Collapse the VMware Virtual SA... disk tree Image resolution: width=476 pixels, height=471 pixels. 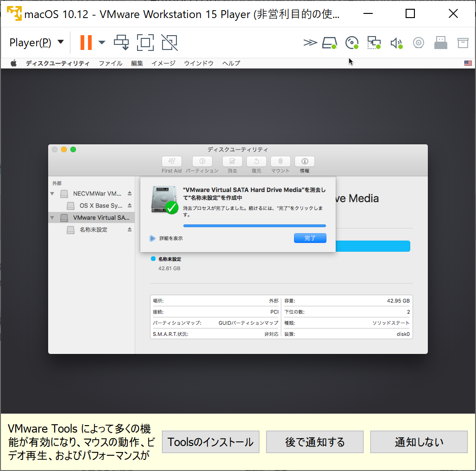(52, 218)
